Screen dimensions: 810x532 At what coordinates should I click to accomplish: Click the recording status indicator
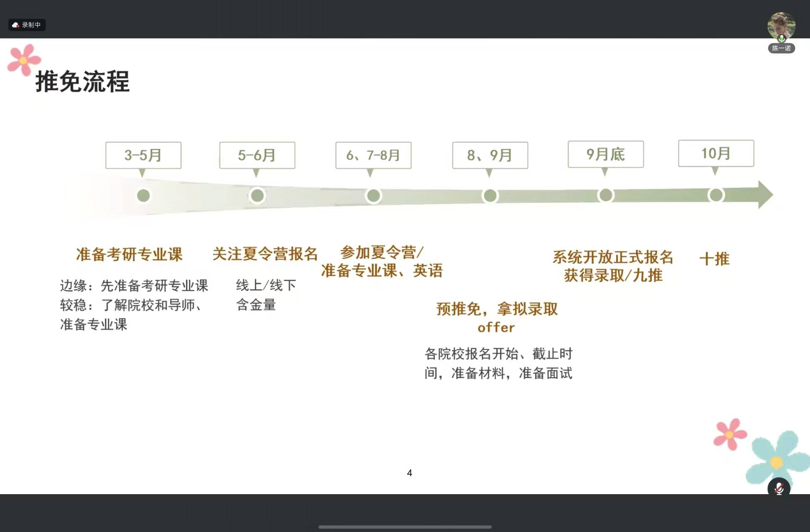click(x=27, y=25)
